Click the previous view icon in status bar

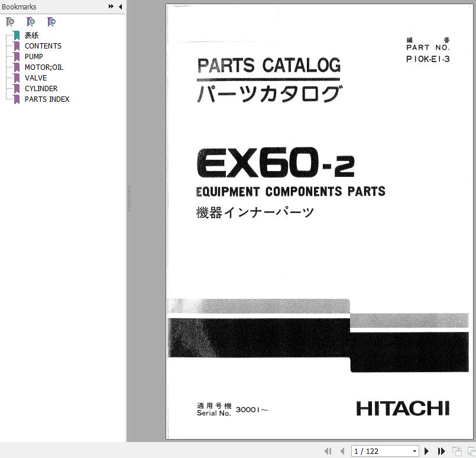click(457, 451)
